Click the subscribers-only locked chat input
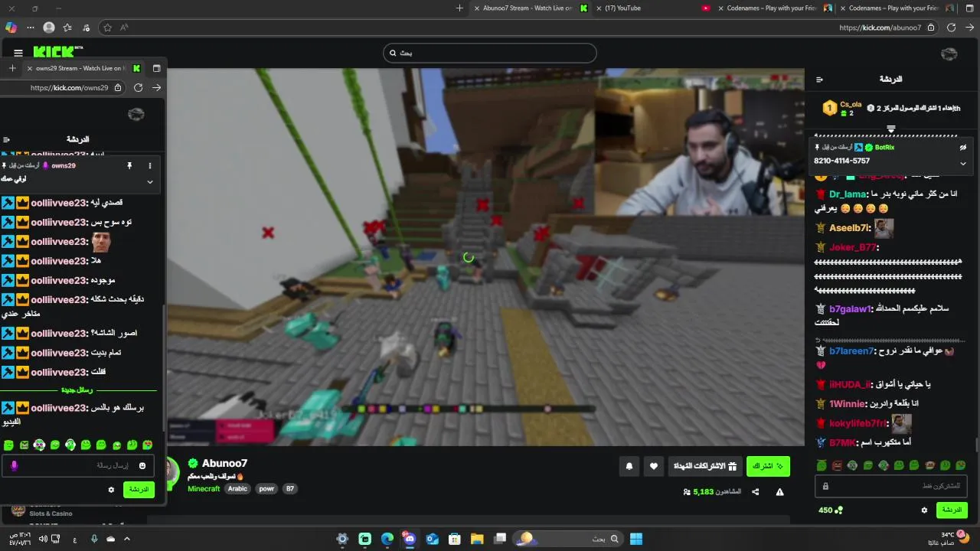The width and height of the screenshot is (980, 551). [892, 486]
